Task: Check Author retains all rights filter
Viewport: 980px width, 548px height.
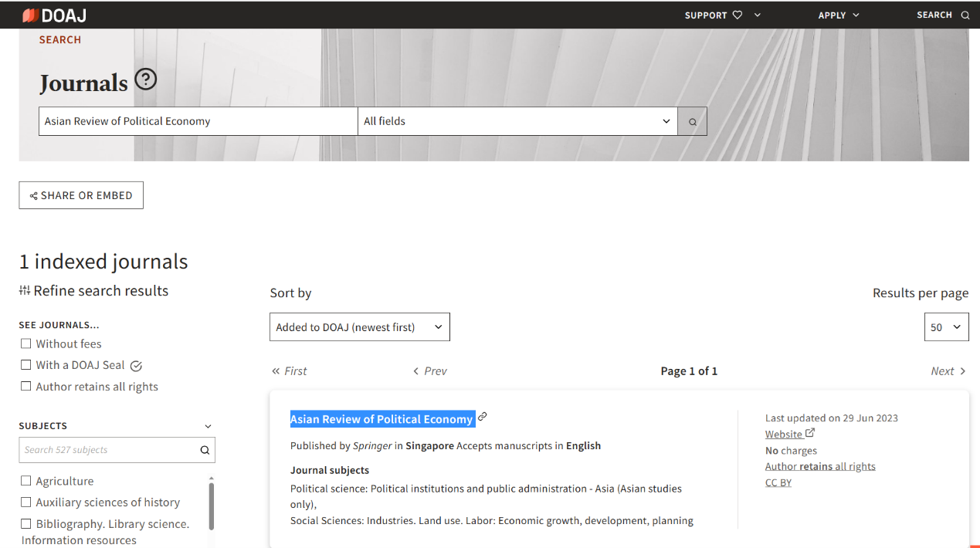Action: point(26,387)
